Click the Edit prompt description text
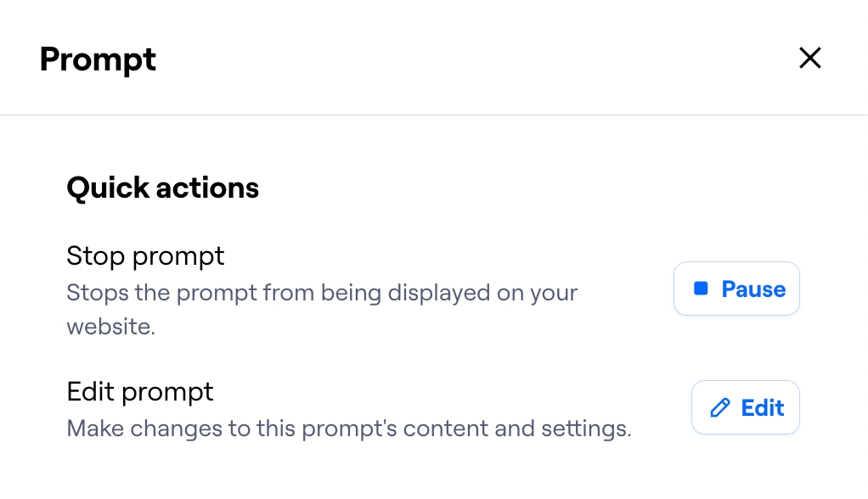This screenshot has width=868, height=499. (349, 429)
